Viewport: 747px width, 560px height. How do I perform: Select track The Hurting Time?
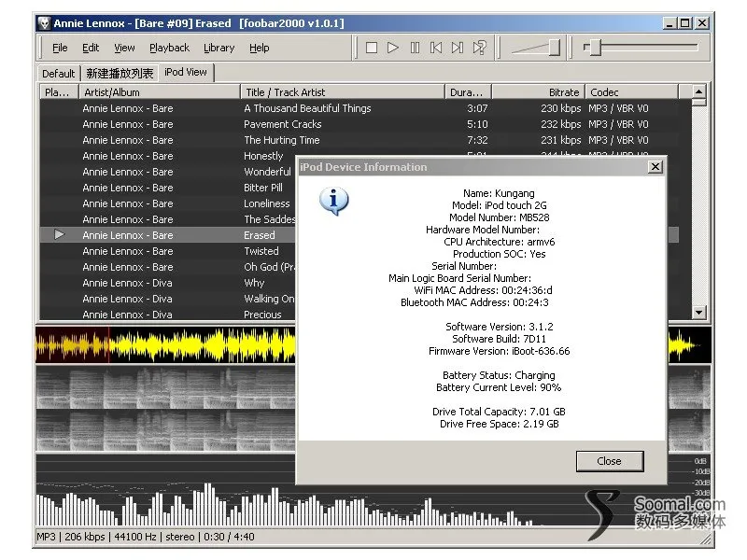[x=282, y=140]
